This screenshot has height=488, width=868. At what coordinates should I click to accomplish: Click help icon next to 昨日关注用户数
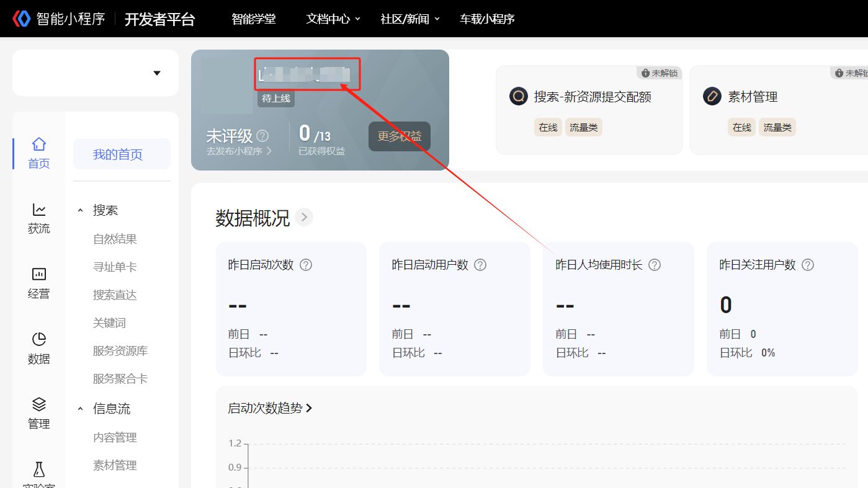pyautogui.click(x=807, y=265)
